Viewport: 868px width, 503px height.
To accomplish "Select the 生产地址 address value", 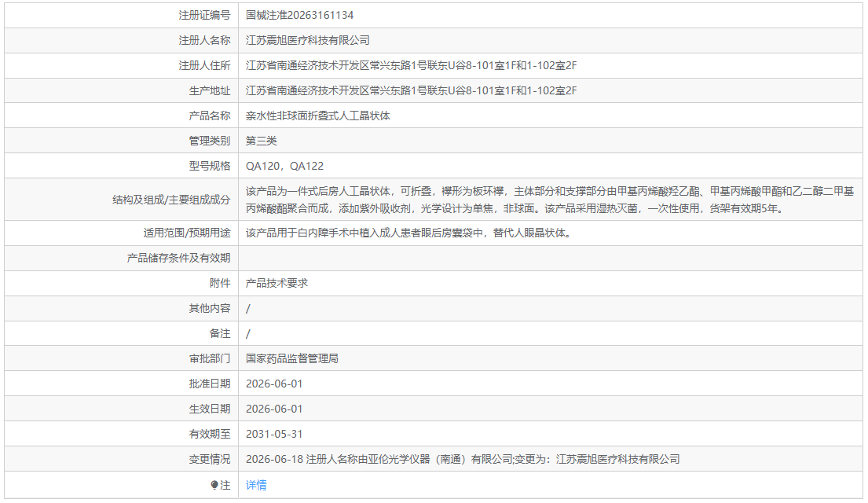I will point(412,90).
